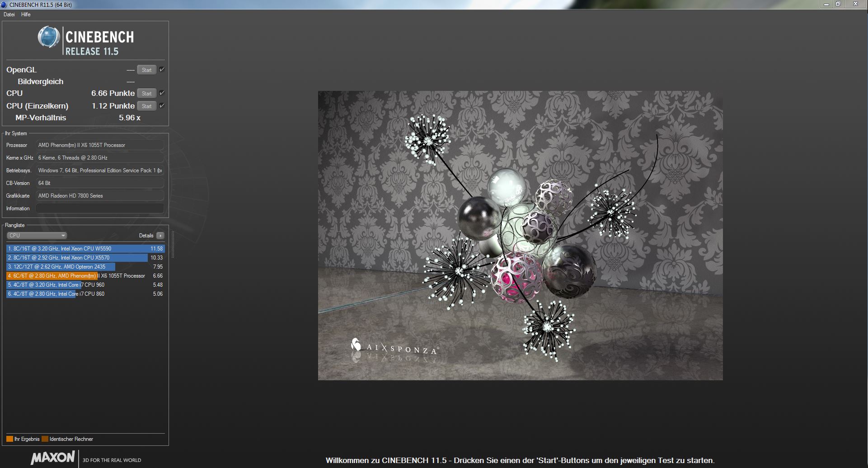Click the 1.12 Punkte single-core score
Screen dimensions: 868x468
click(x=113, y=106)
